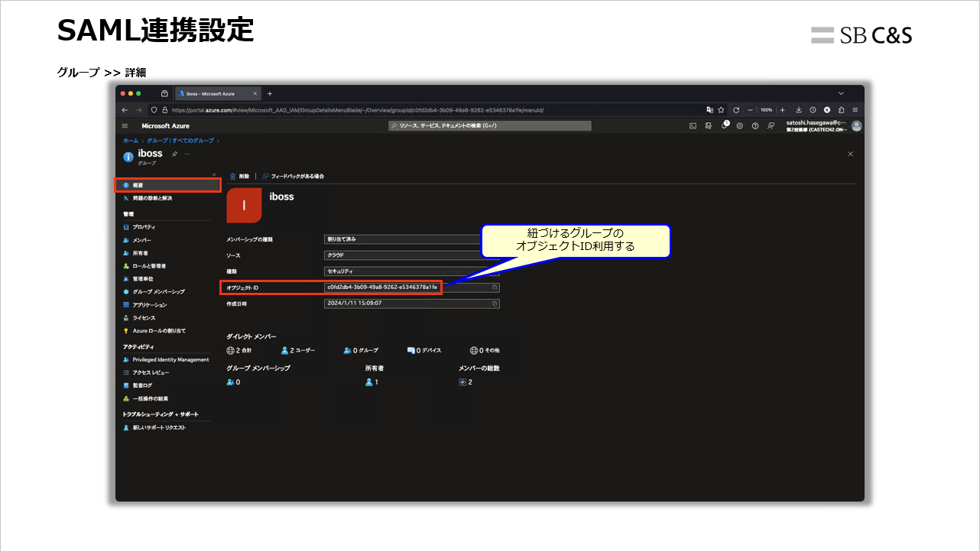
Task: Open the Azure portal settings gear
Action: (x=739, y=125)
